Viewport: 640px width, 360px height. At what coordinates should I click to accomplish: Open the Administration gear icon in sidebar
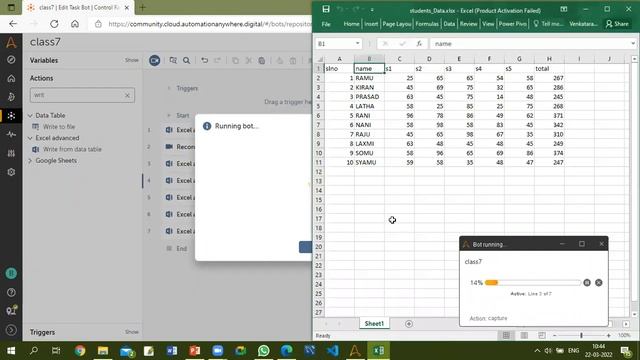tap(11, 172)
